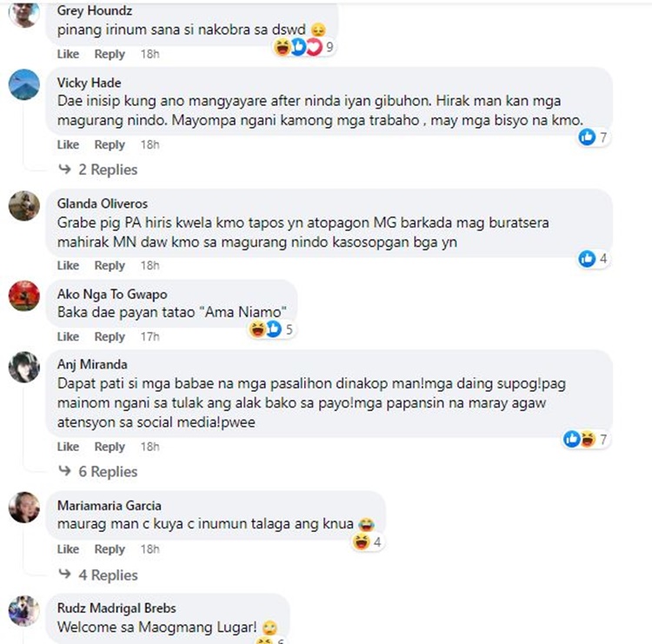This screenshot has height=644, width=652.
Task: Like Vicky Hade's comment
Action: (x=68, y=145)
